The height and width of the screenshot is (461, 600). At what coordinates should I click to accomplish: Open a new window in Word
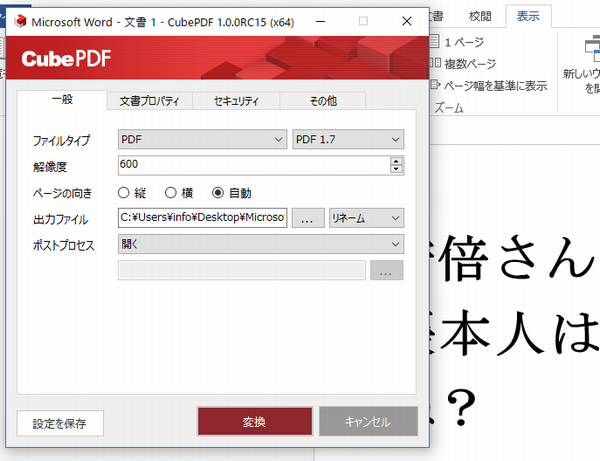582,65
